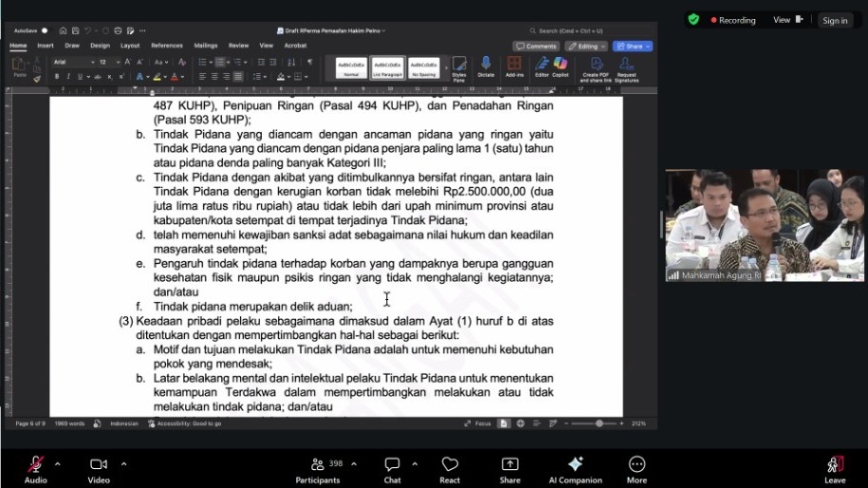Click the Comments button in Word
The width and height of the screenshot is (868, 488).
[537, 46]
